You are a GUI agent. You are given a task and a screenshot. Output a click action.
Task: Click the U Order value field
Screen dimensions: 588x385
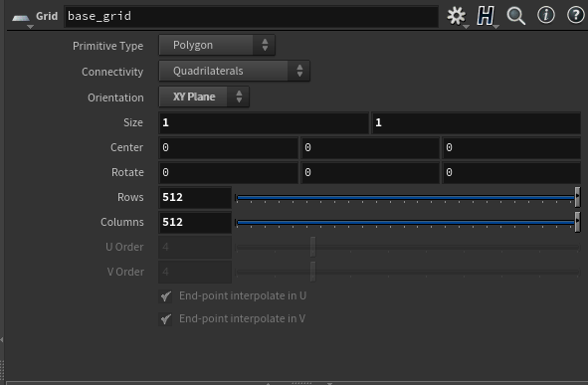(x=195, y=247)
